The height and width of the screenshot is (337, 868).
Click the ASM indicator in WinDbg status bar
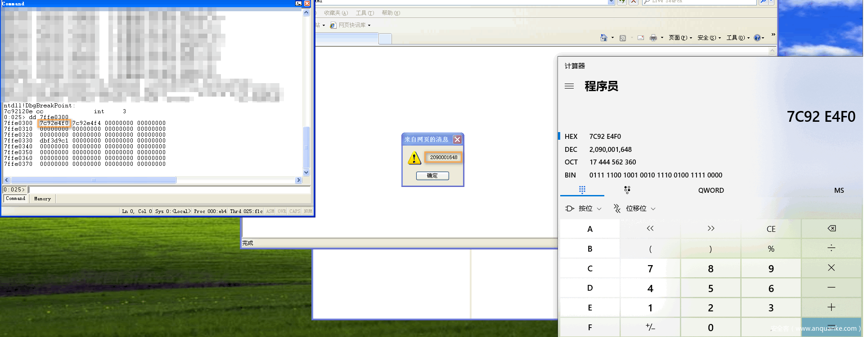270,211
